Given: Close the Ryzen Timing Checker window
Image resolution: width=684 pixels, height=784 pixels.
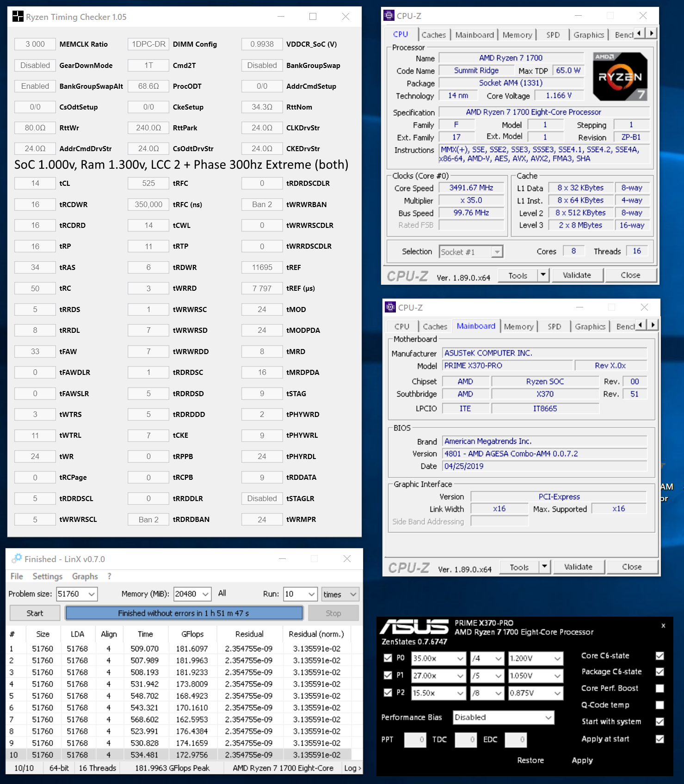Looking at the screenshot, I should click(x=345, y=17).
